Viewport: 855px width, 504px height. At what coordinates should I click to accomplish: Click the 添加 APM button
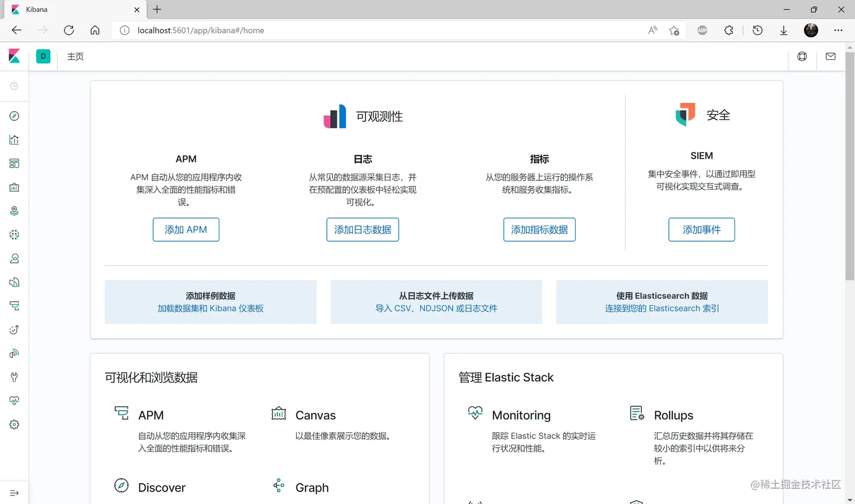click(x=186, y=229)
